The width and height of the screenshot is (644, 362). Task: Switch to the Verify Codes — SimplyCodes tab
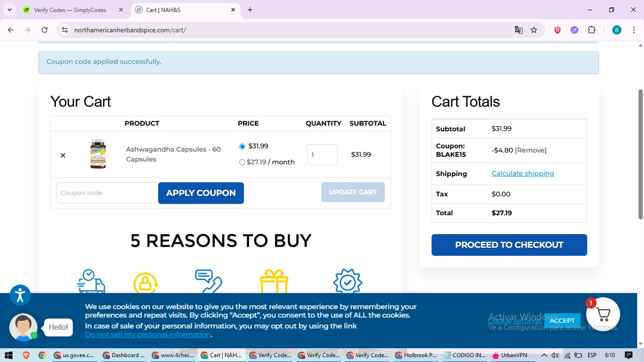point(70,10)
